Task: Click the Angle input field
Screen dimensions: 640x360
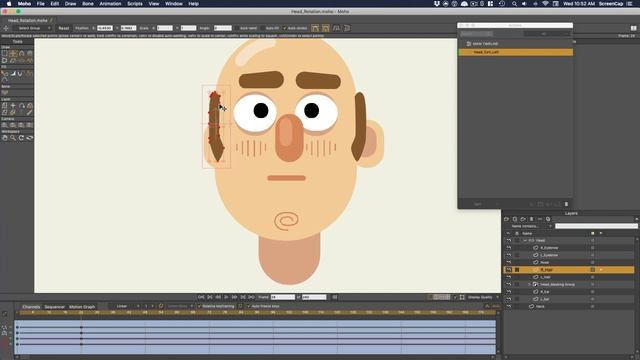Action: point(223,28)
